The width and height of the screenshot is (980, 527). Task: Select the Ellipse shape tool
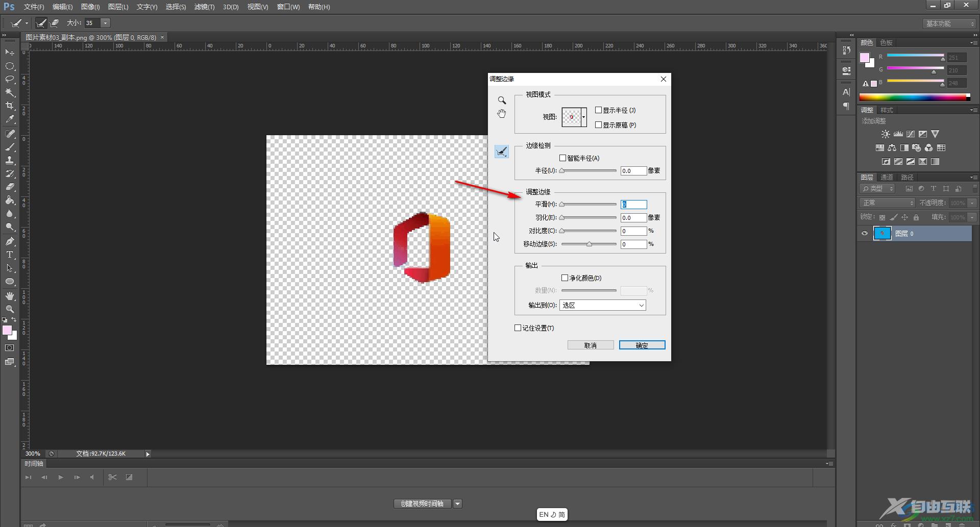pos(10,281)
